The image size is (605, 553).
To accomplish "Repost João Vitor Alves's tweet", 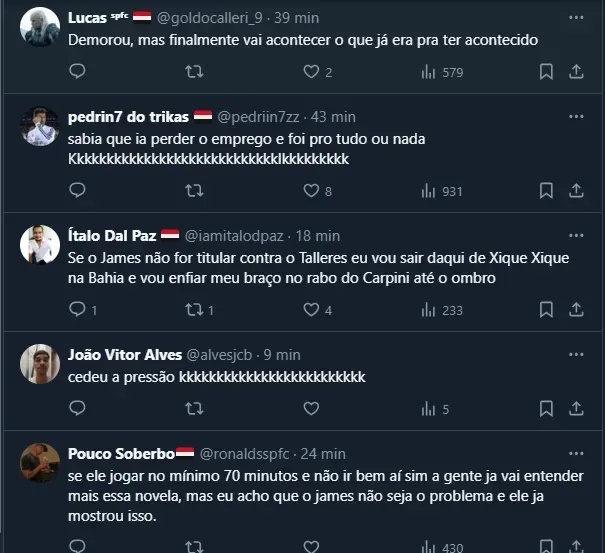I will pos(195,408).
